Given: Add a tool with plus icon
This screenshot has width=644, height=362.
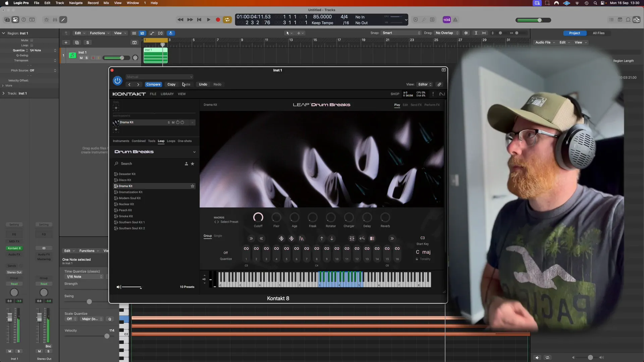Looking at the screenshot, I should tap(116, 108).
